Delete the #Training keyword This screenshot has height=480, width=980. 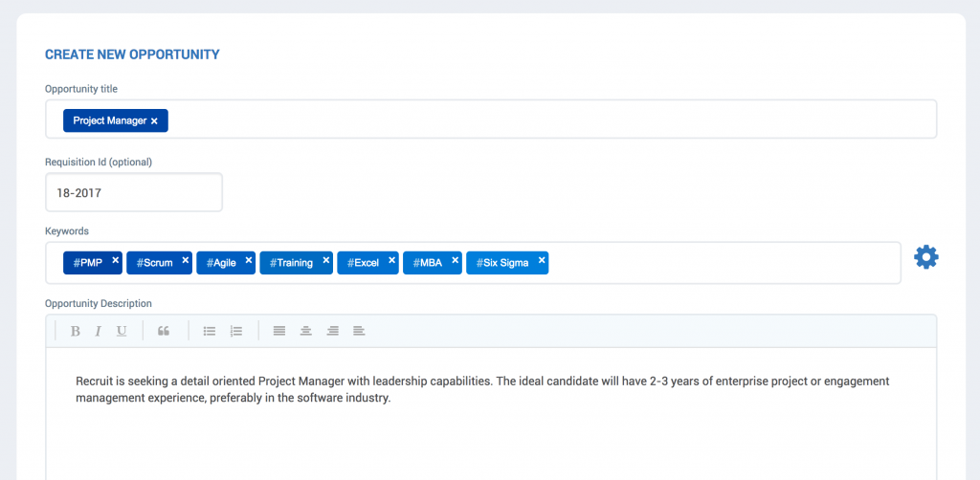[326, 259]
